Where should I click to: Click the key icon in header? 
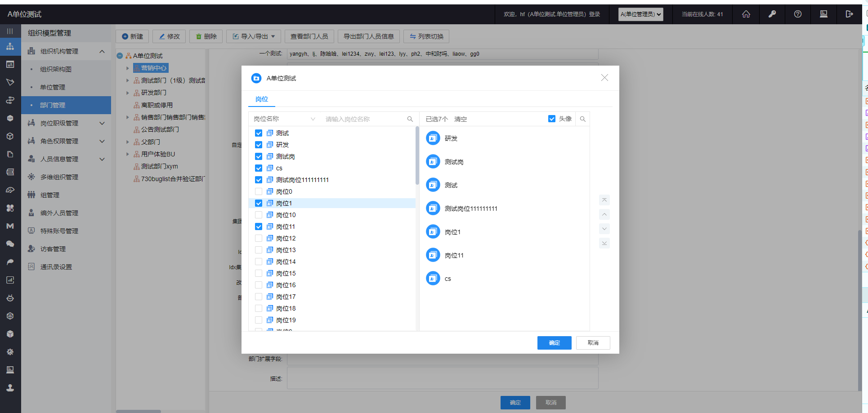[772, 14]
